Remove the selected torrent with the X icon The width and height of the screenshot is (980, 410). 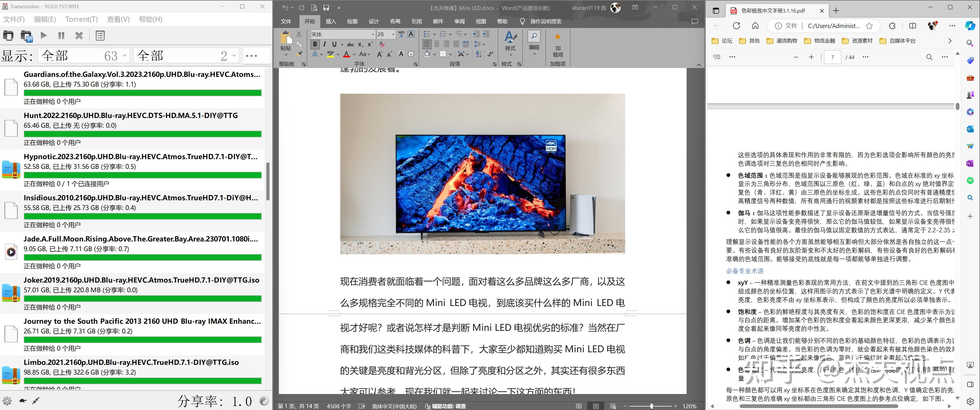79,35
